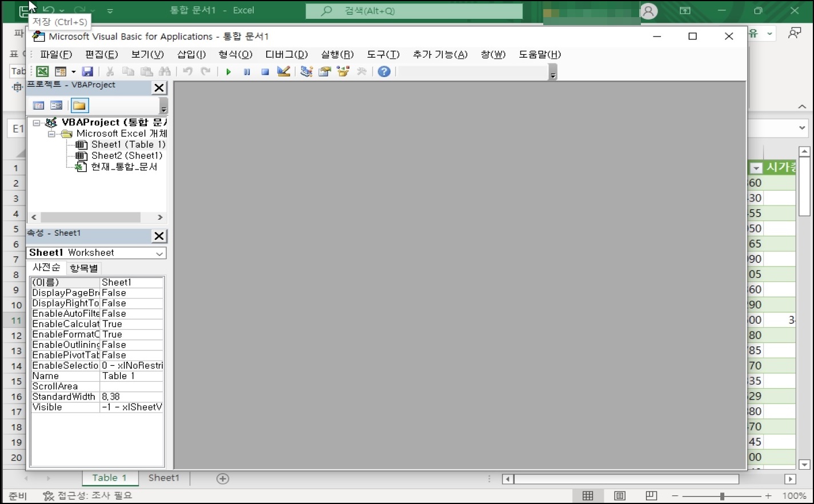Switch Excel to Page Layout view icon
Screen dimensions: 814x504
coord(619,495)
